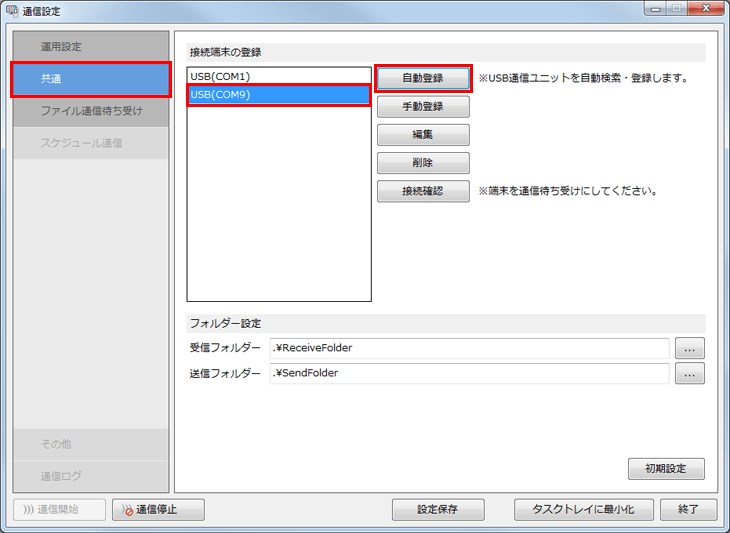Viewport: 730px width, 533px height.
Task: Reset with the 初期設定 button
Action: coord(666,468)
